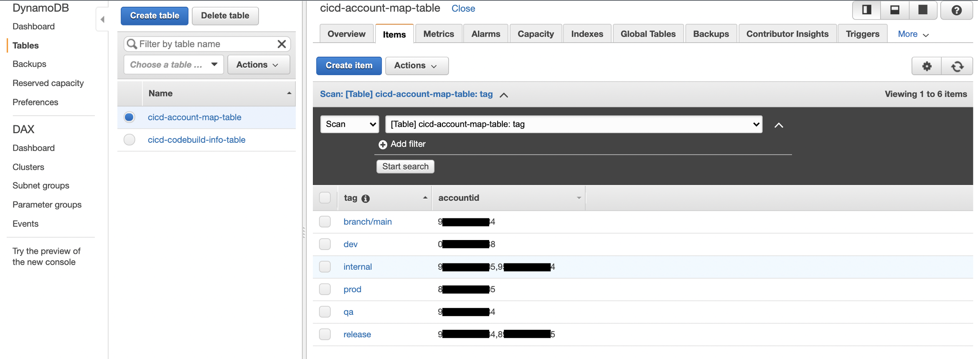Open the tables Actions dropdown
The width and height of the screenshot is (980, 359).
coord(259,65)
